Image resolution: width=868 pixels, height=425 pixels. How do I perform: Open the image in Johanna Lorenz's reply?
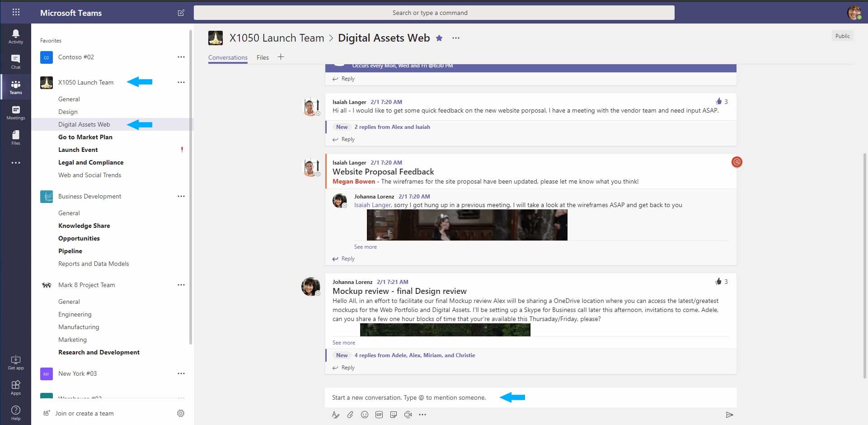coord(467,225)
